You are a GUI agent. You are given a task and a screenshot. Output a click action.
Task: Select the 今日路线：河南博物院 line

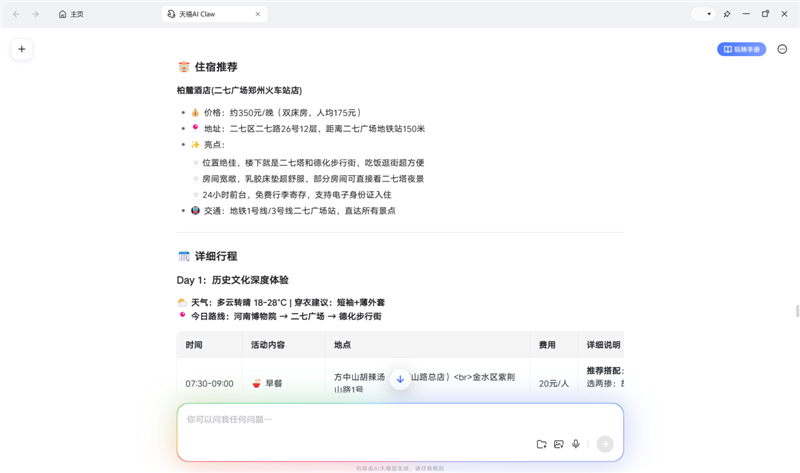pyautogui.click(x=280, y=316)
